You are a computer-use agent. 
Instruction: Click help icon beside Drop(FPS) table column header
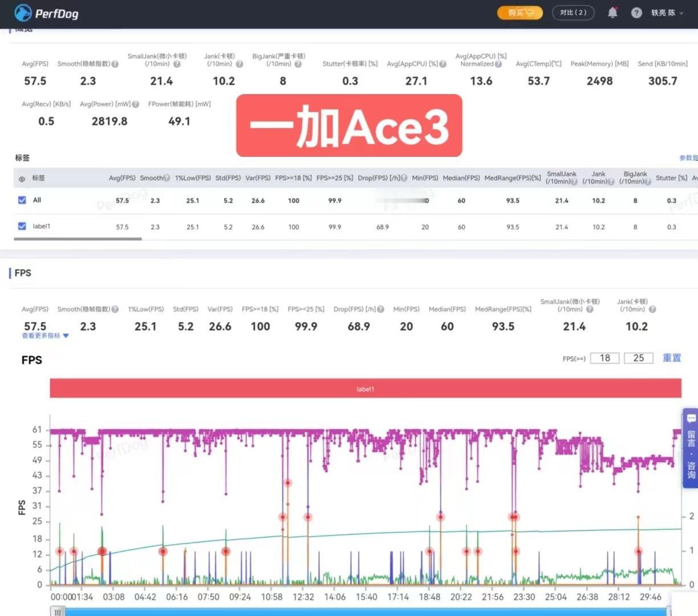(404, 178)
